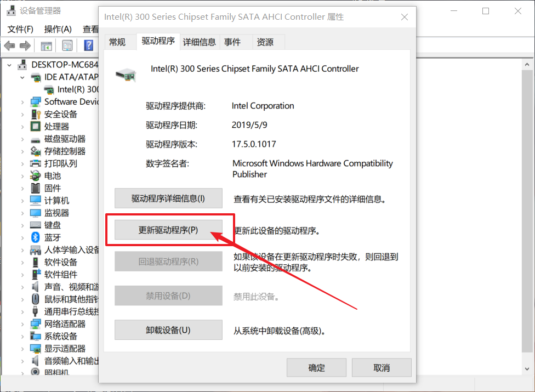Click the mouse icon next to 鼠标和其他指针
The height and width of the screenshot is (392, 535).
(36, 299)
